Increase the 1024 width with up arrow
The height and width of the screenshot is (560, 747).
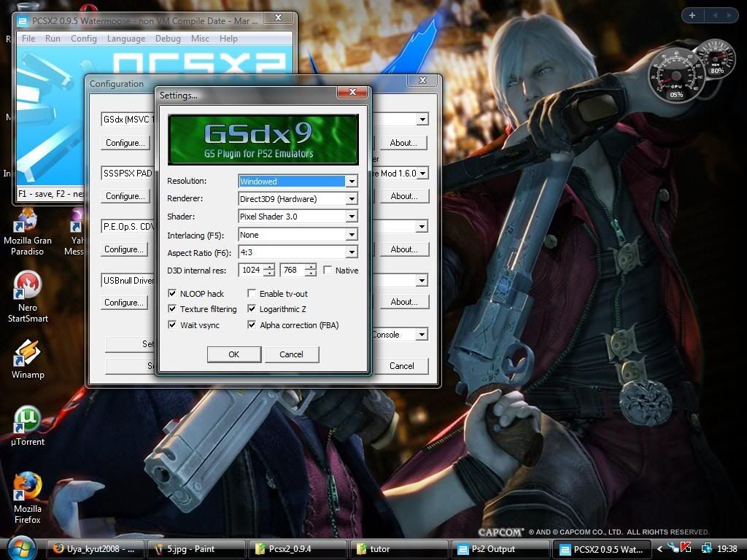click(270, 267)
